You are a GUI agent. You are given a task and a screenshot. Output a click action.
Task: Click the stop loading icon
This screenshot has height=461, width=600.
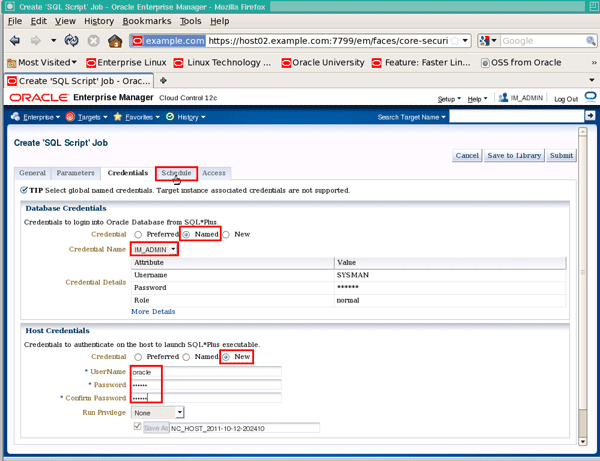[x=93, y=41]
